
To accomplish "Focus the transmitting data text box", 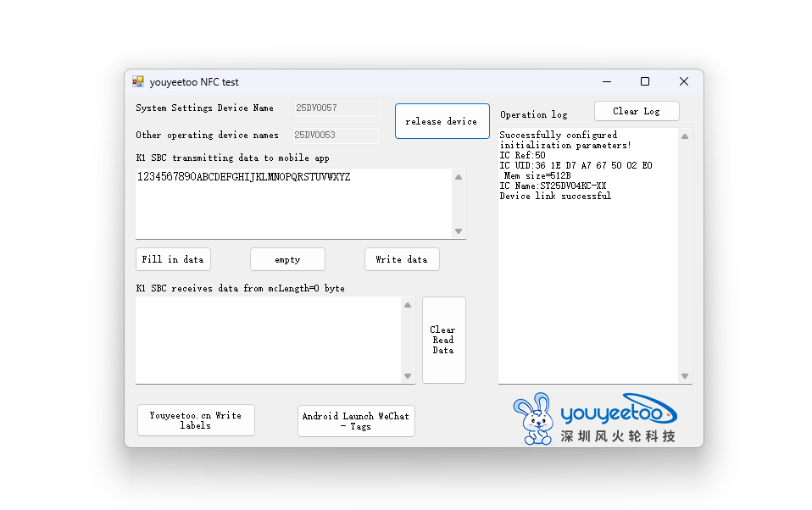I will pyautogui.click(x=293, y=204).
